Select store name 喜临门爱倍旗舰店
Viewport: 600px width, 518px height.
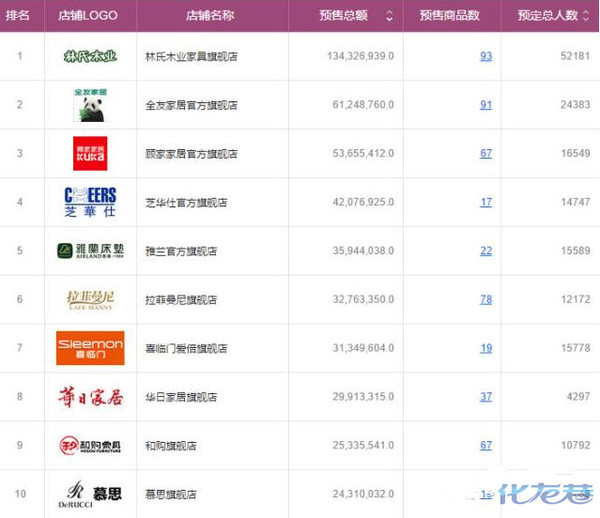coord(186,349)
